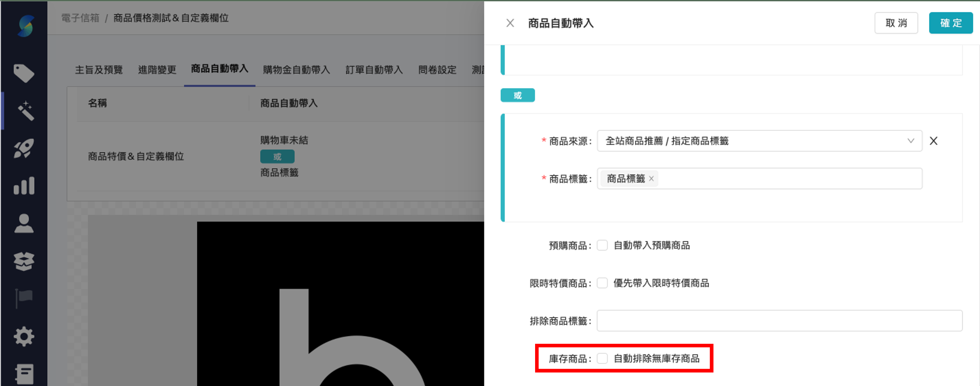
Task: Enable 自動帶入預購商品 checkbox
Action: [x=602, y=245]
